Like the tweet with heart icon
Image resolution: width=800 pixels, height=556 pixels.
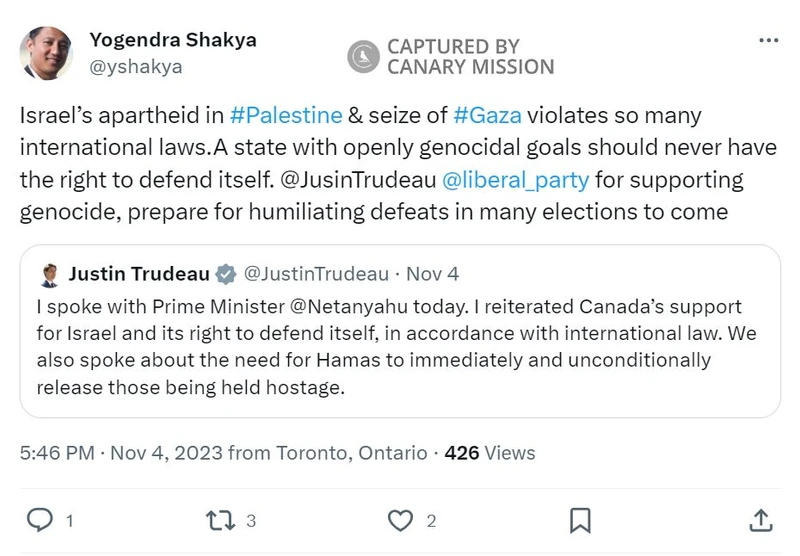pyautogui.click(x=401, y=520)
